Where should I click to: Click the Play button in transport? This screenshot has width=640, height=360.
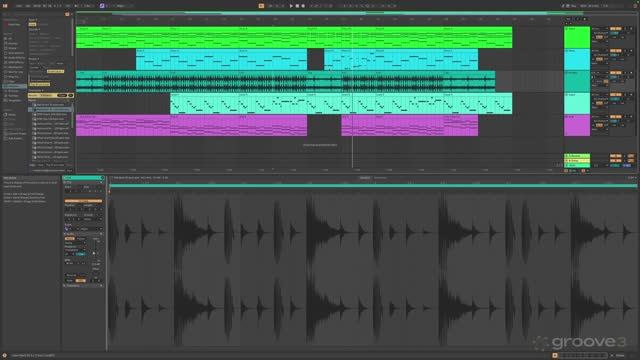point(291,6)
